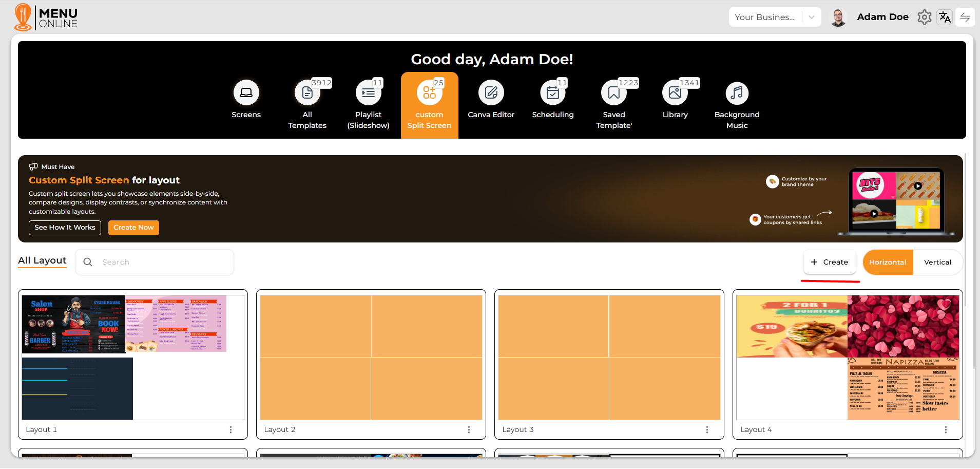
Task: Toggle the swap arrows button at top right
Action: pyautogui.click(x=965, y=17)
